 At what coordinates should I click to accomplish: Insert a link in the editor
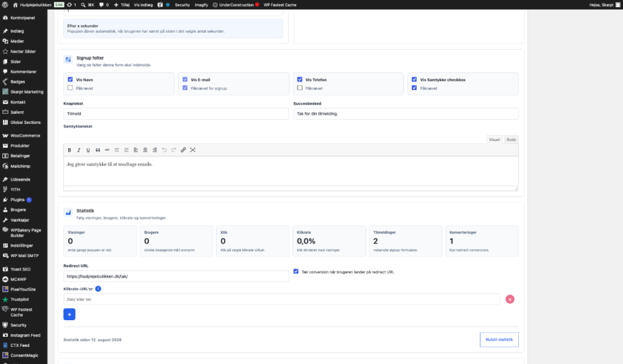[183, 150]
